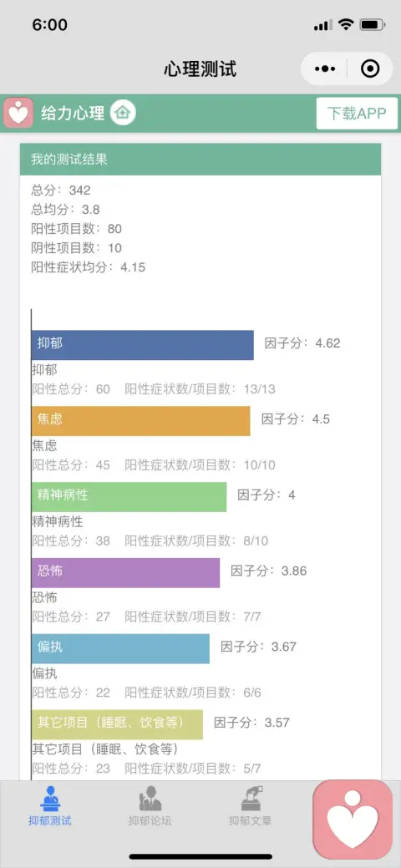Select the 抑郁文章 tab label

[x=251, y=820]
